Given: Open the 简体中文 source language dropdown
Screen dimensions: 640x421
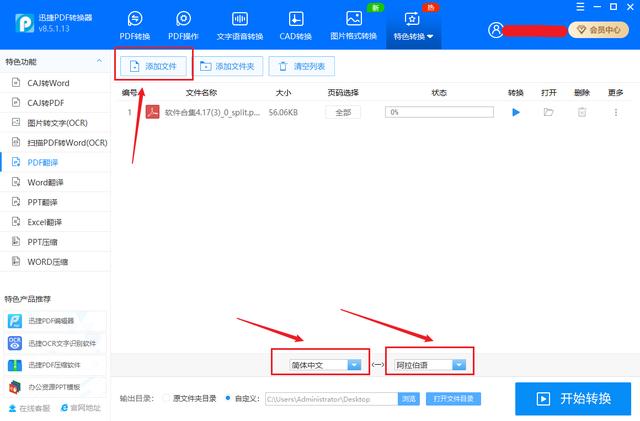Looking at the screenshot, I should [325, 365].
